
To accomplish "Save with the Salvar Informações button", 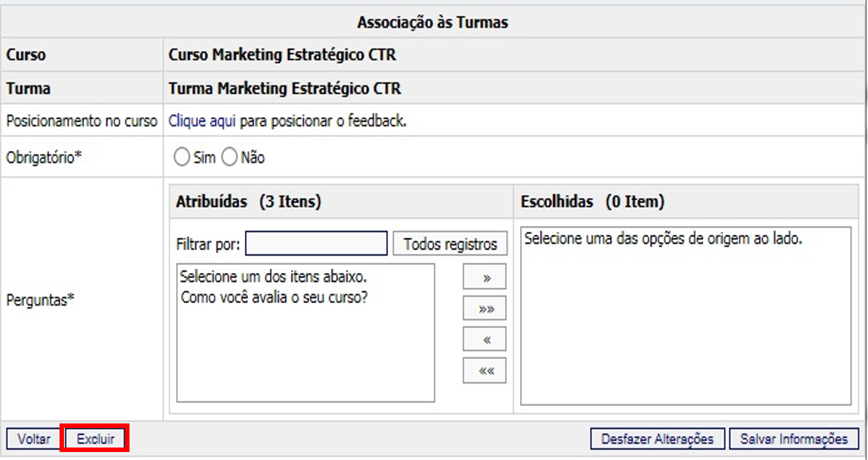I will [793, 439].
